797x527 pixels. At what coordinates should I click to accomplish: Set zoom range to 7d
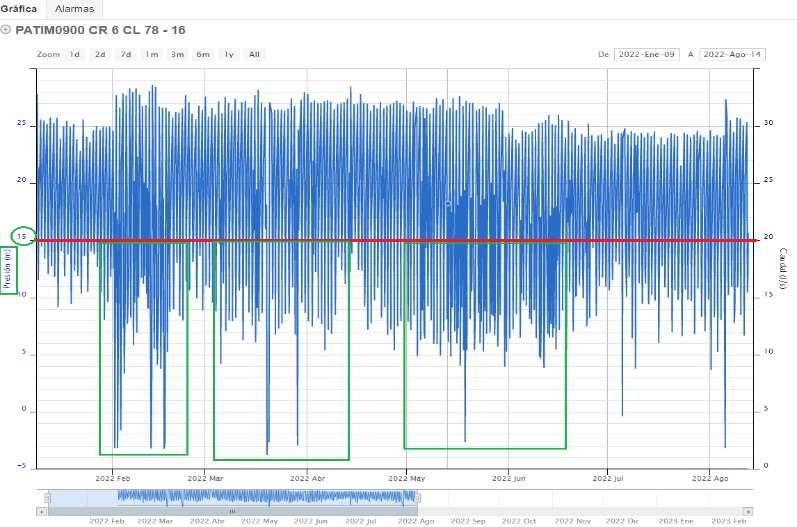coord(126,54)
